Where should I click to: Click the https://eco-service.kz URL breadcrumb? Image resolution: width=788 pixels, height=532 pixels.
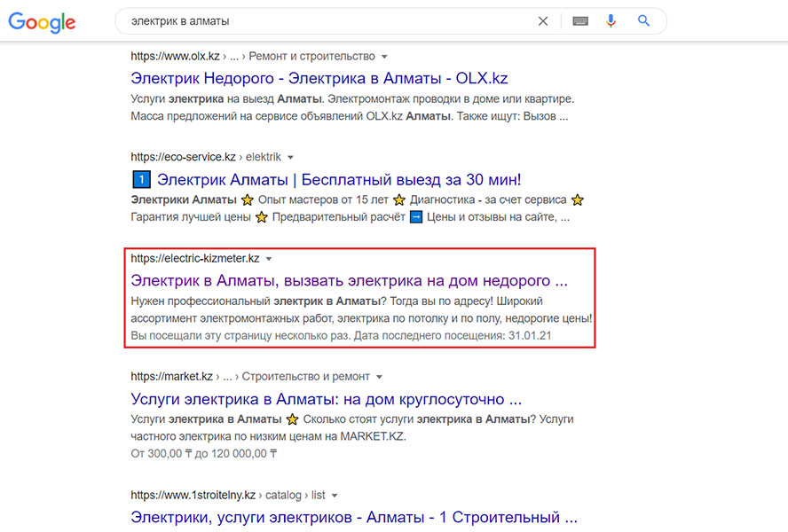click(184, 157)
